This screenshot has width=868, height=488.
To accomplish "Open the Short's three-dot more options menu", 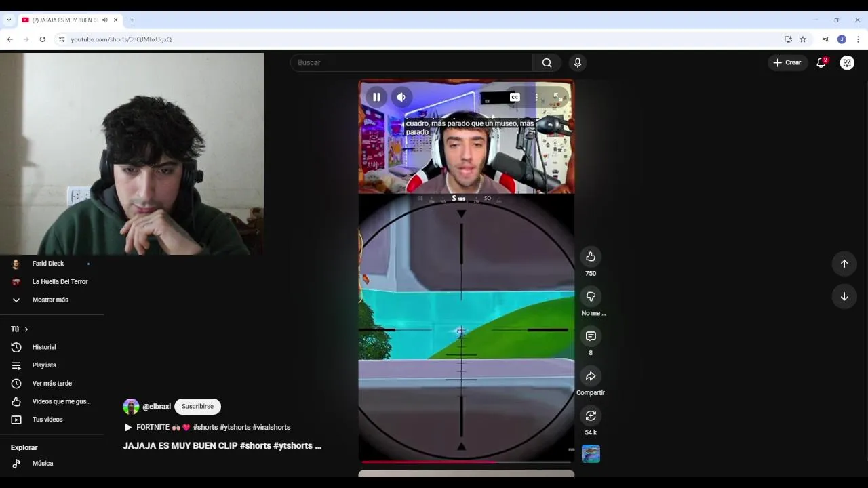I will 536,97.
